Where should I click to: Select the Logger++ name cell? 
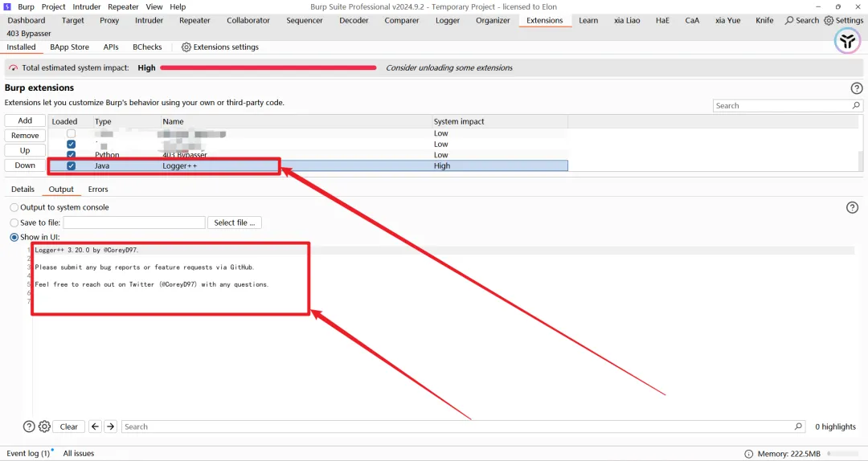tap(296, 165)
